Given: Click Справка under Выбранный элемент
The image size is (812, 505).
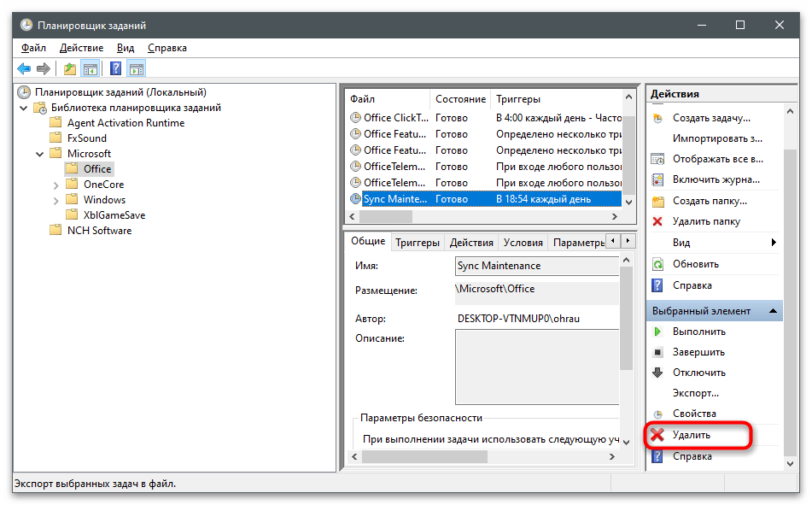Looking at the screenshot, I should point(692,457).
